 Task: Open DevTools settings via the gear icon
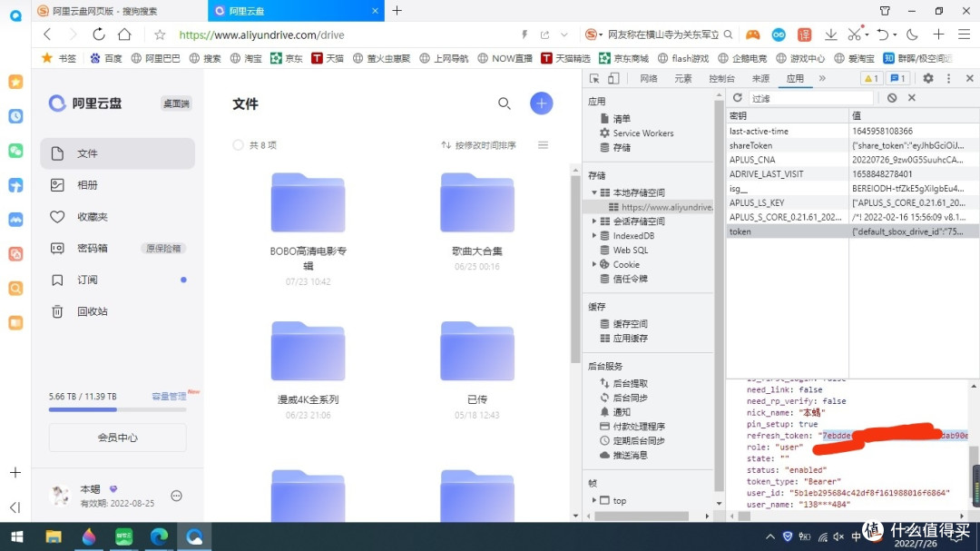(927, 79)
